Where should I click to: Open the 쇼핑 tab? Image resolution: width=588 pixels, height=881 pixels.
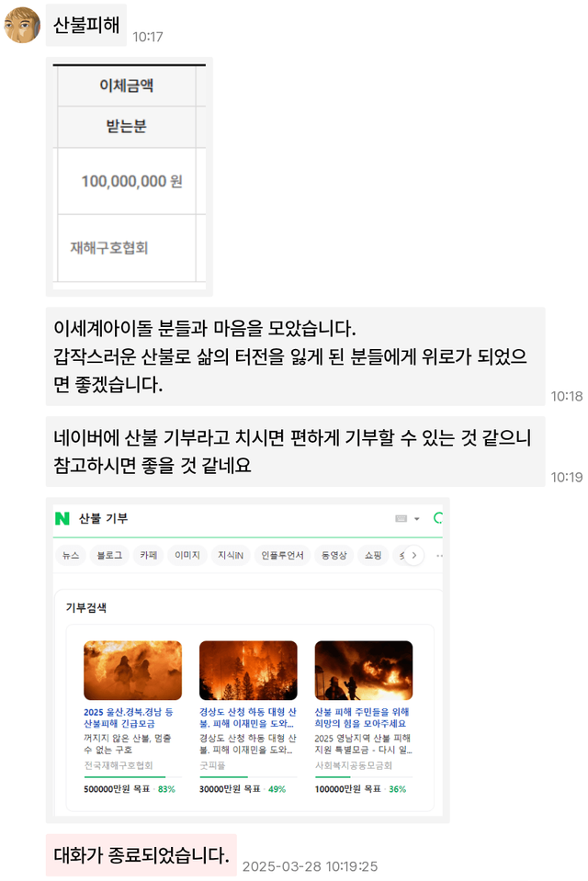(x=373, y=555)
